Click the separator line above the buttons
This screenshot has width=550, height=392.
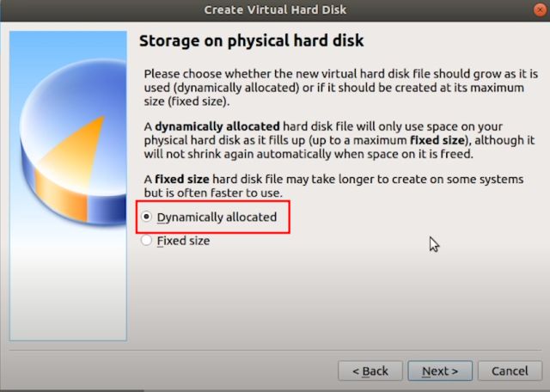tap(275, 350)
